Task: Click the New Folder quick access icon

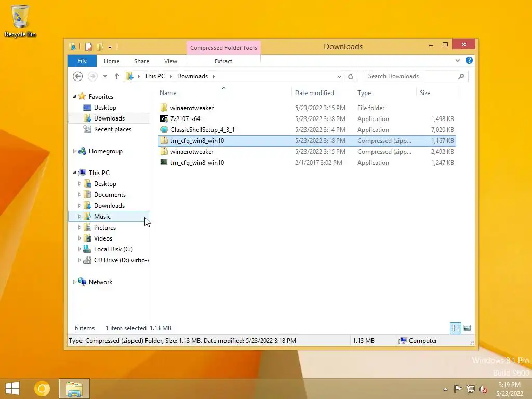Action: point(100,47)
